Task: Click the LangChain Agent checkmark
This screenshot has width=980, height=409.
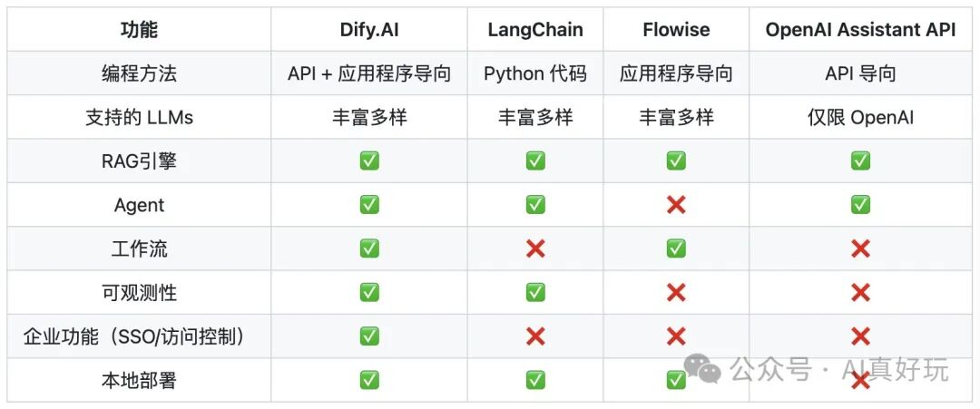Action: click(535, 205)
